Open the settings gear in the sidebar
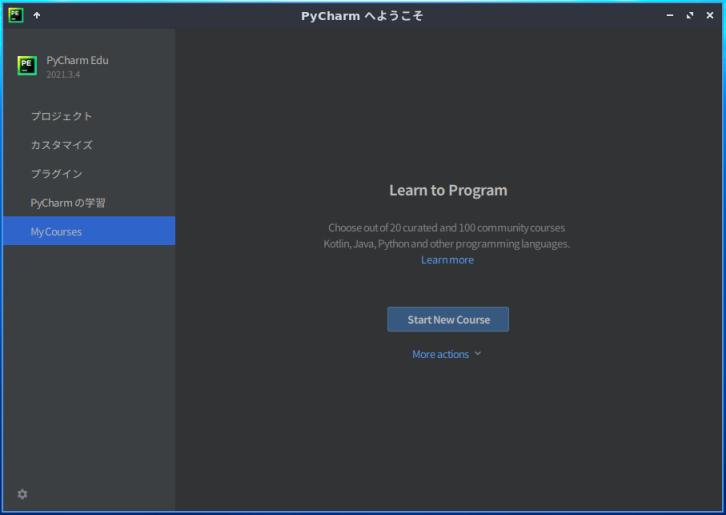726x515 pixels. (x=22, y=494)
